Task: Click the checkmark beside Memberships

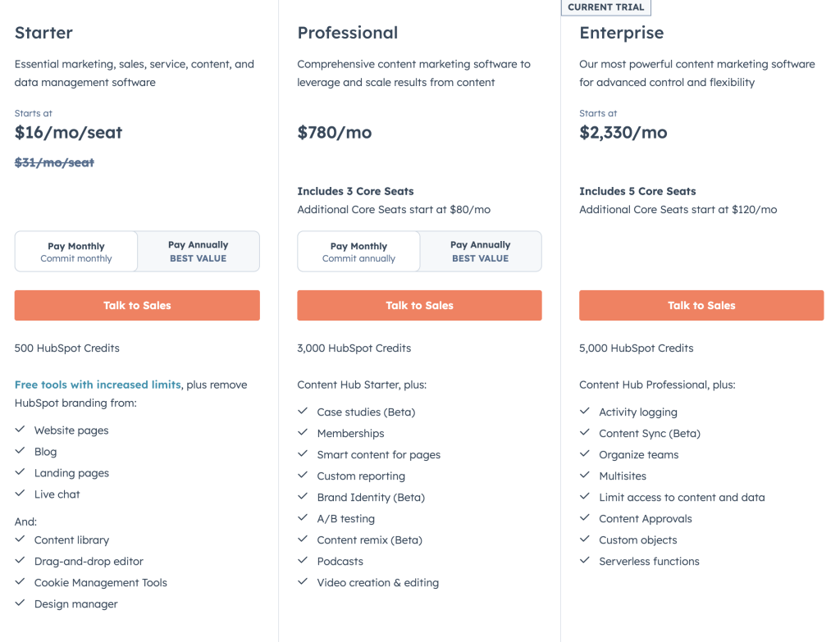Action: [302, 433]
